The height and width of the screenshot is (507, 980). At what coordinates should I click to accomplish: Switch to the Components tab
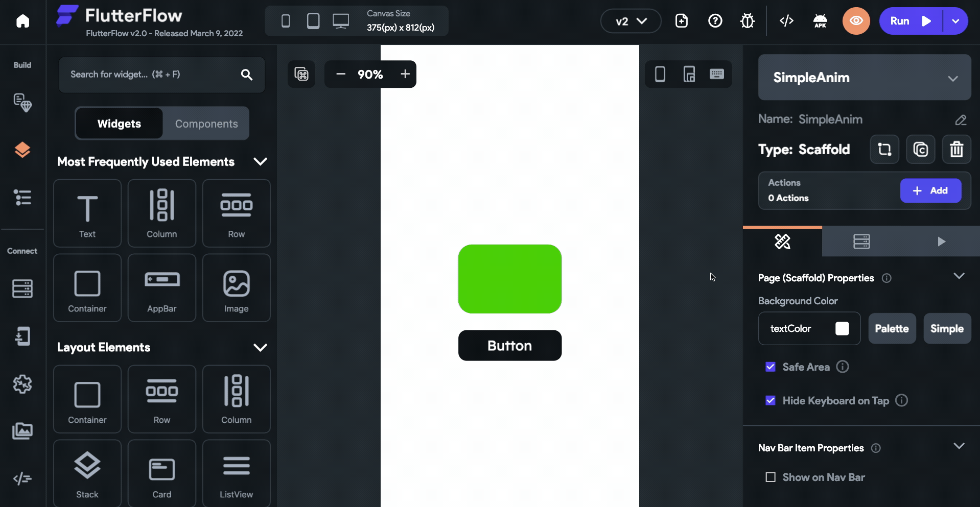coord(206,124)
